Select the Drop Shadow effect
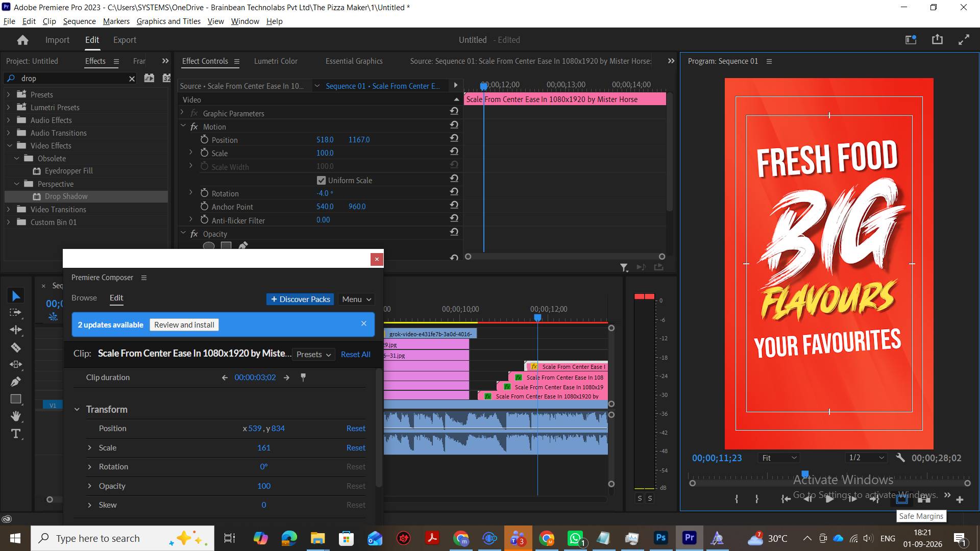This screenshot has width=980, height=551. 66,196
